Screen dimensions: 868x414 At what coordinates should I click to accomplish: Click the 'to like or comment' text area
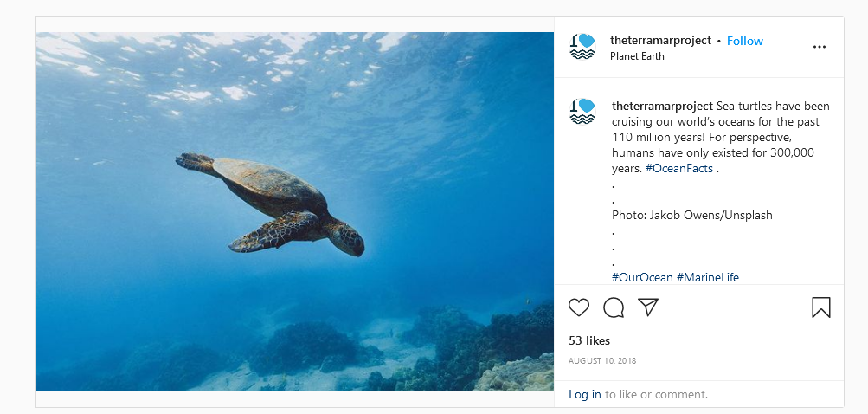pyautogui.click(x=656, y=395)
